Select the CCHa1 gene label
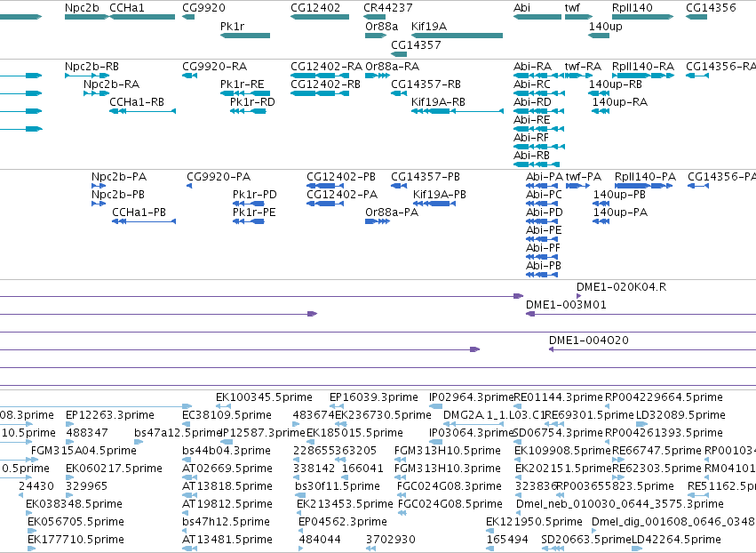Viewport: 756px width, 553px height. pos(127,8)
